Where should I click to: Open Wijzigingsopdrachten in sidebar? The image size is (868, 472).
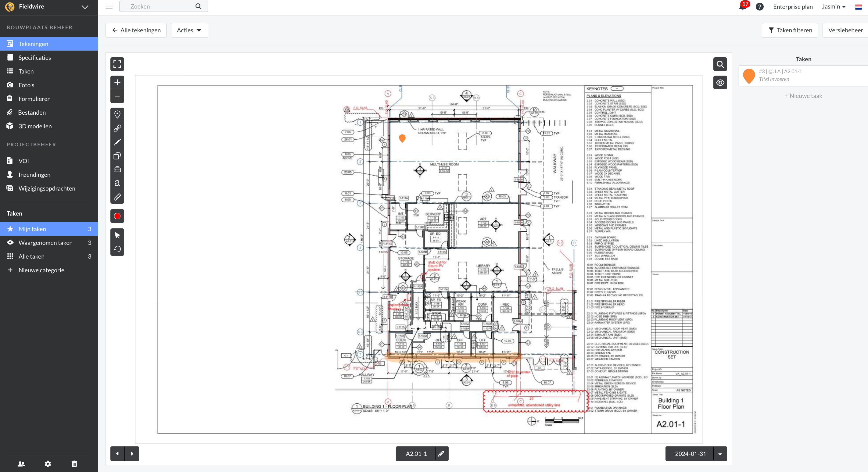49,188
